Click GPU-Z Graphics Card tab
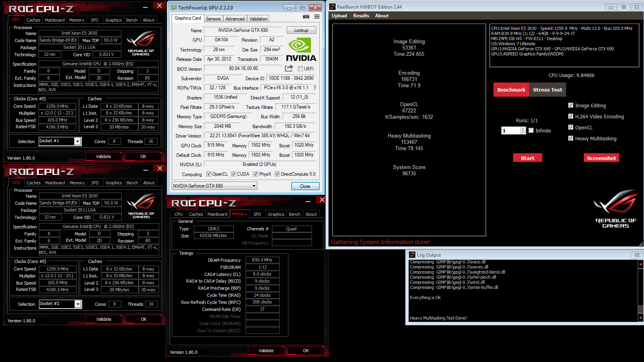This screenshot has height=362, width=644. pyautogui.click(x=188, y=18)
